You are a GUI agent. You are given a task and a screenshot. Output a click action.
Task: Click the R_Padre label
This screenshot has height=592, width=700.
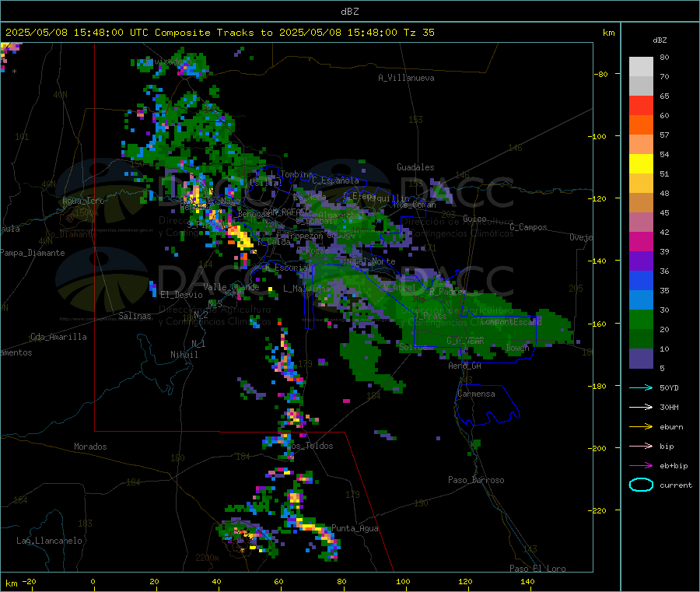(447, 292)
